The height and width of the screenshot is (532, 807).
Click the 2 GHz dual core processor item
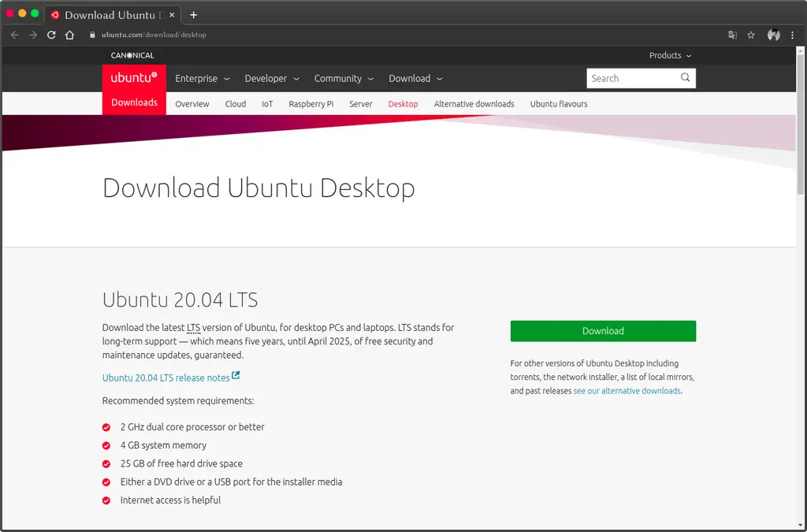(x=192, y=427)
